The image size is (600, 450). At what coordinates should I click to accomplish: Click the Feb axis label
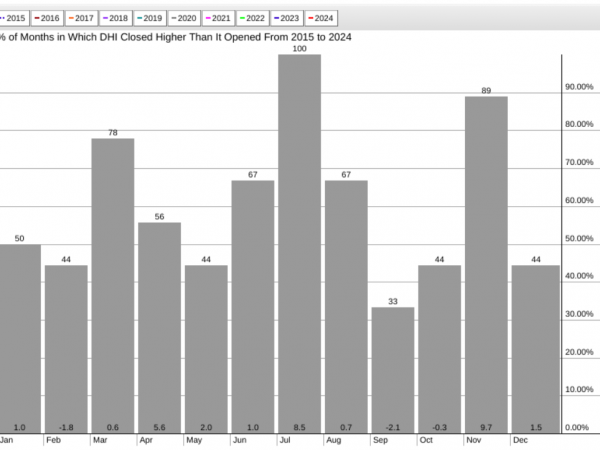(53, 440)
